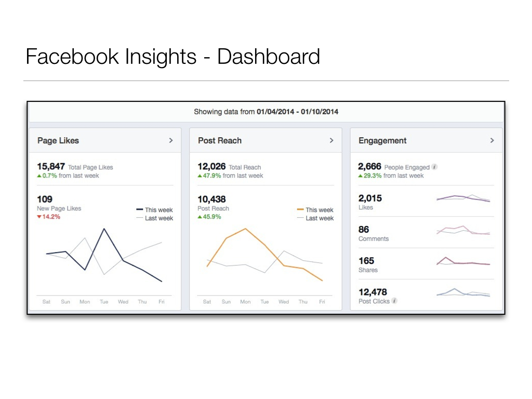Expand the Post Reach panel chevron
This screenshot has width=532, height=399.
click(x=331, y=141)
